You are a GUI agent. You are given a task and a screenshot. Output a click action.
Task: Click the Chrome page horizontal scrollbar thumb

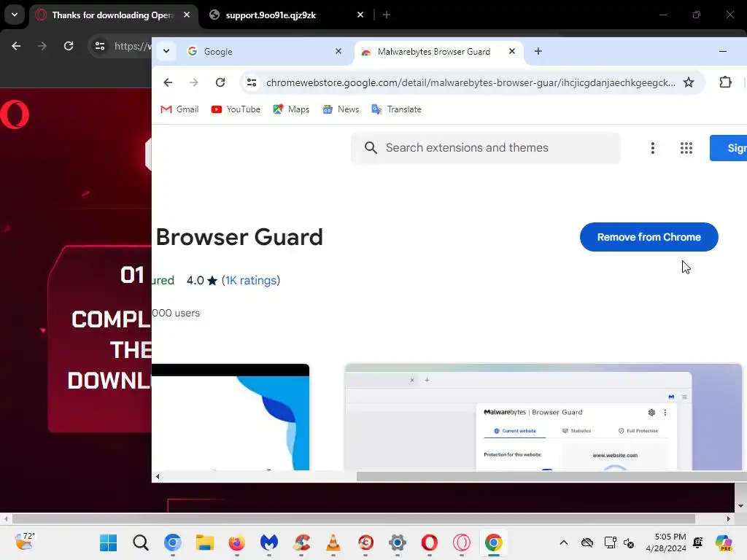coord(551,476)
